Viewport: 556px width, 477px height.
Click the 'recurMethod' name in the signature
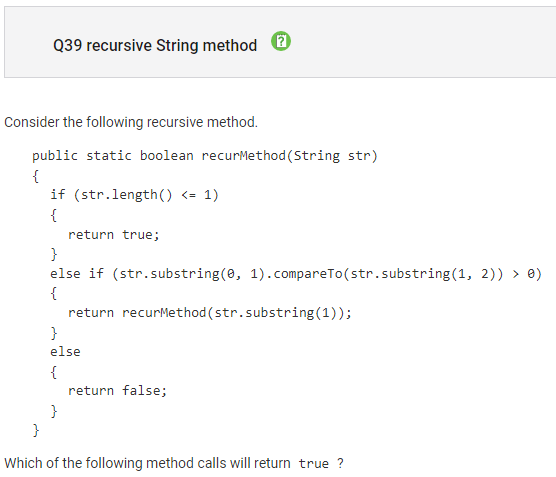244,156
